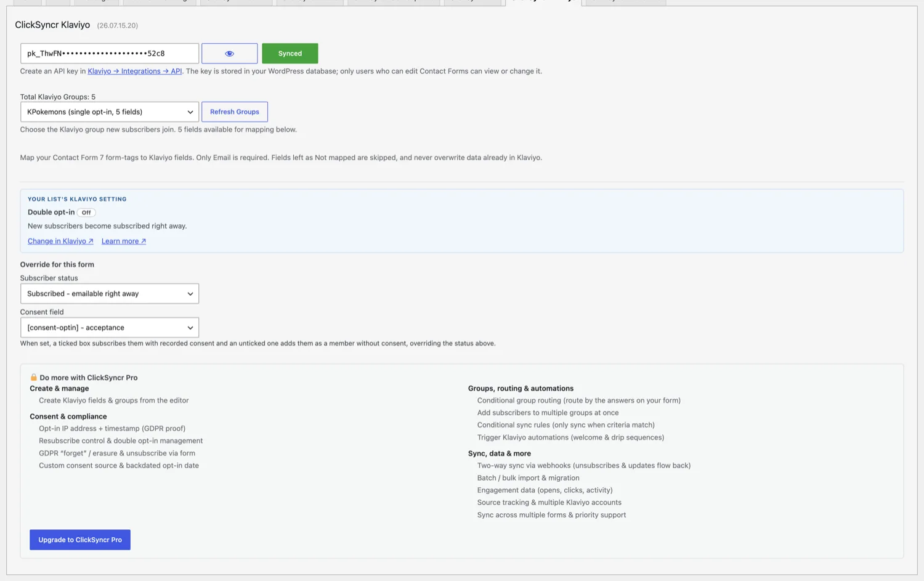Open the Klaviyo → Integrations → API link

click(135, 71)
